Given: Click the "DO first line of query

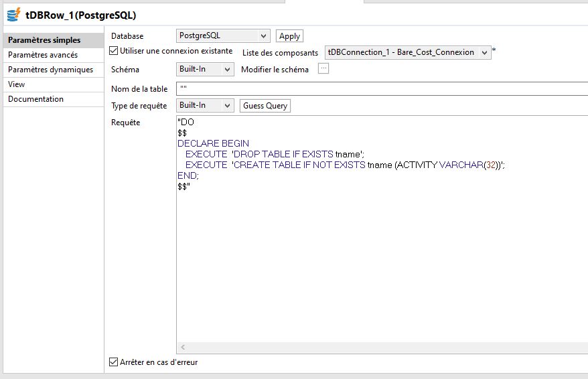Looking at the screenshot, I should pyautogui.click(x=186, y=123).
